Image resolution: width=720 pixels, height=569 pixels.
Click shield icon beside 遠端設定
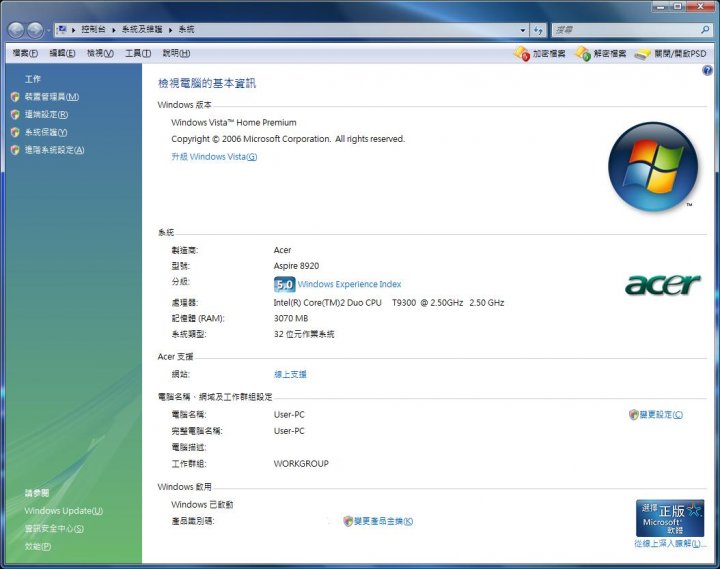15,115
